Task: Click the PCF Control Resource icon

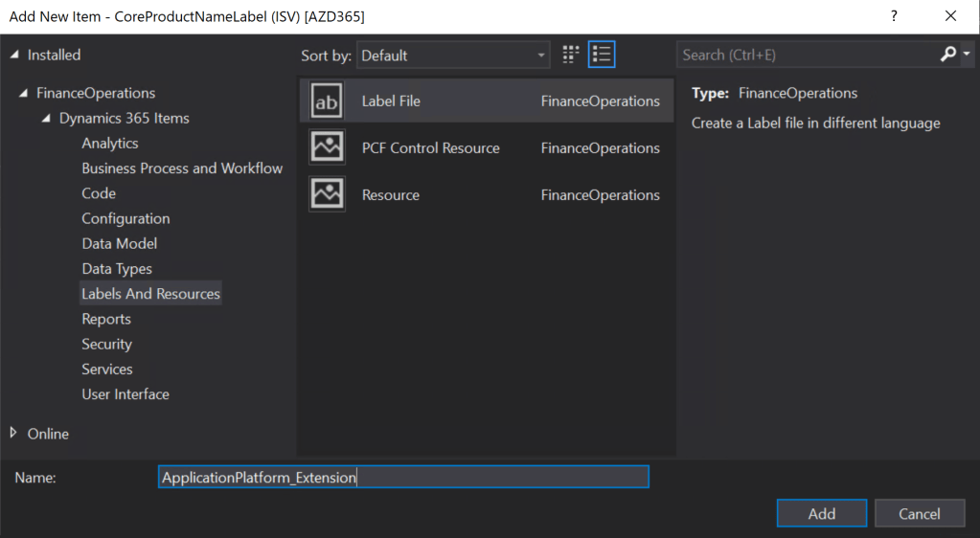Action: (x=327, y=148)
